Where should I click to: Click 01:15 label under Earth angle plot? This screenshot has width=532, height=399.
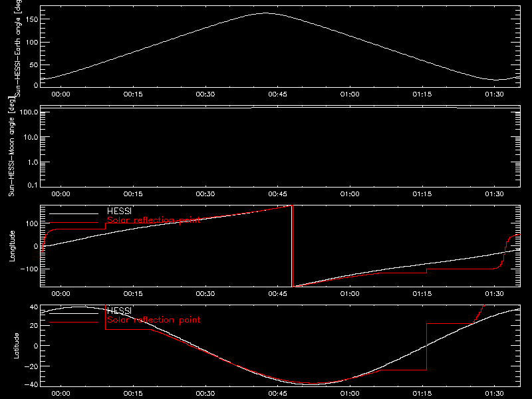422,94
